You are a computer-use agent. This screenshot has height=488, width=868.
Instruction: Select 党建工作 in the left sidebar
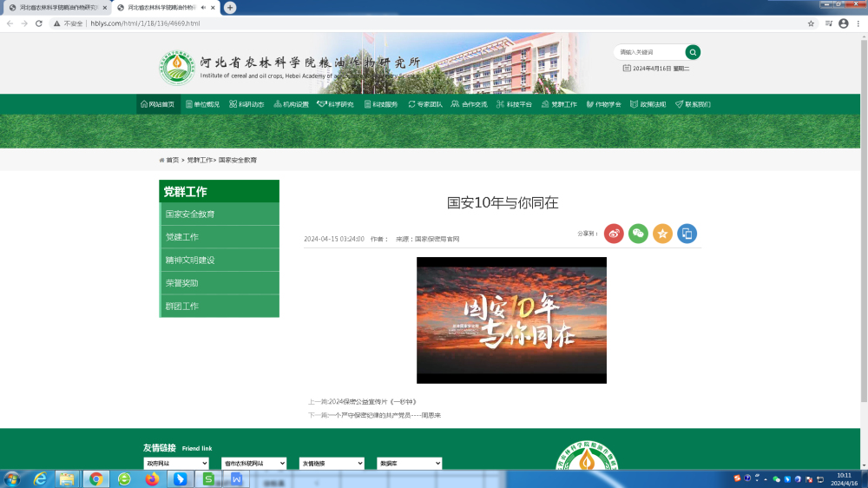click(x=182, y=237)
